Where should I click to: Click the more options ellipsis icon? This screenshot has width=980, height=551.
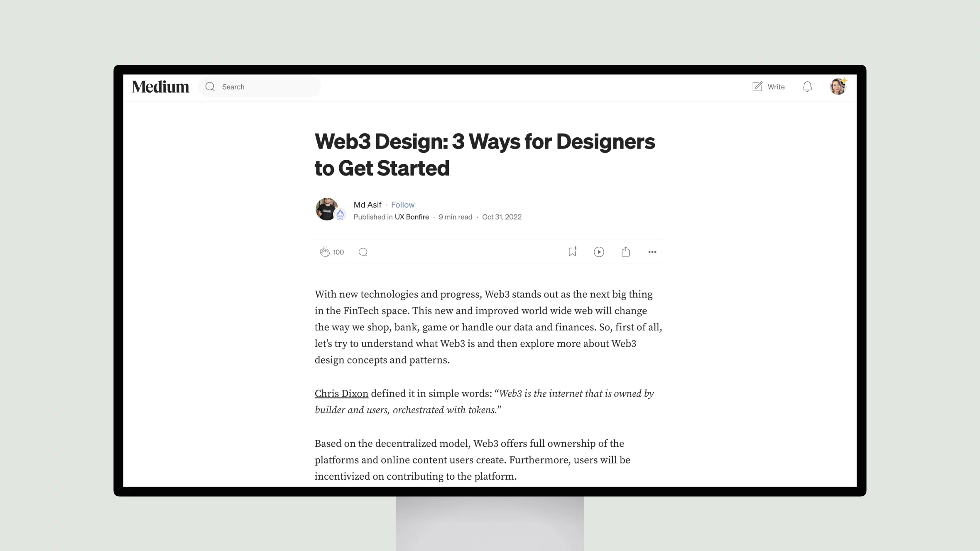[x=652, y=251]
